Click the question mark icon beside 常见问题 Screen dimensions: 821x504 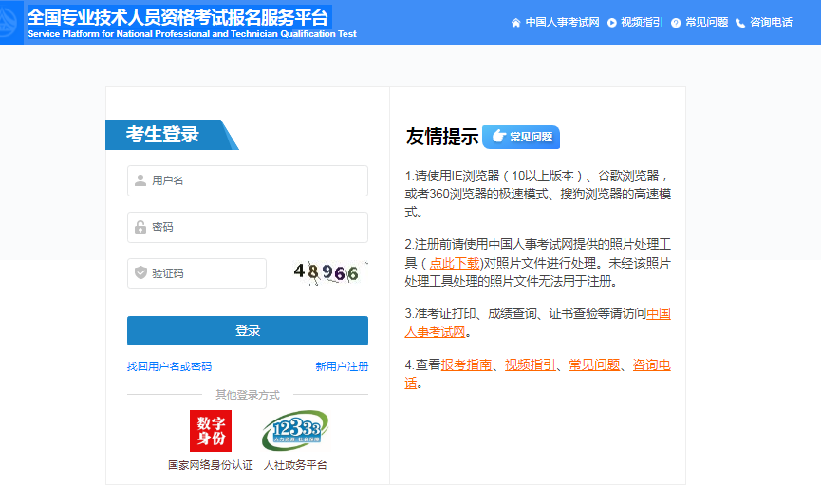click(x=676, y=22)
